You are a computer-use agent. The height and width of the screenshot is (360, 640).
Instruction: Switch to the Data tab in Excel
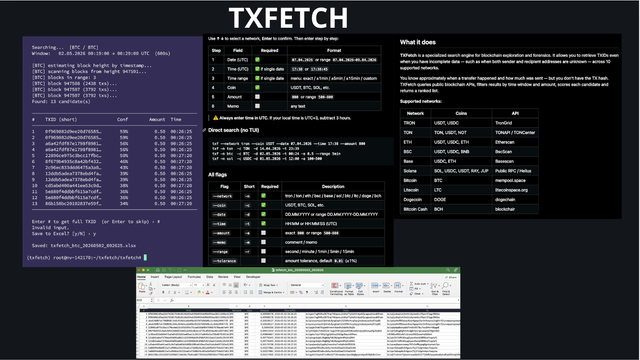point(209,277)
